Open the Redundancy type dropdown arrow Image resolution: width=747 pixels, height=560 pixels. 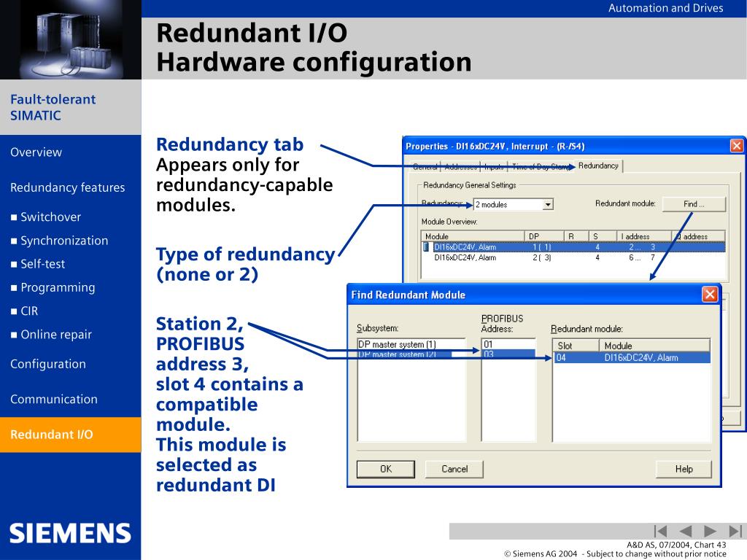pos(548,204)
